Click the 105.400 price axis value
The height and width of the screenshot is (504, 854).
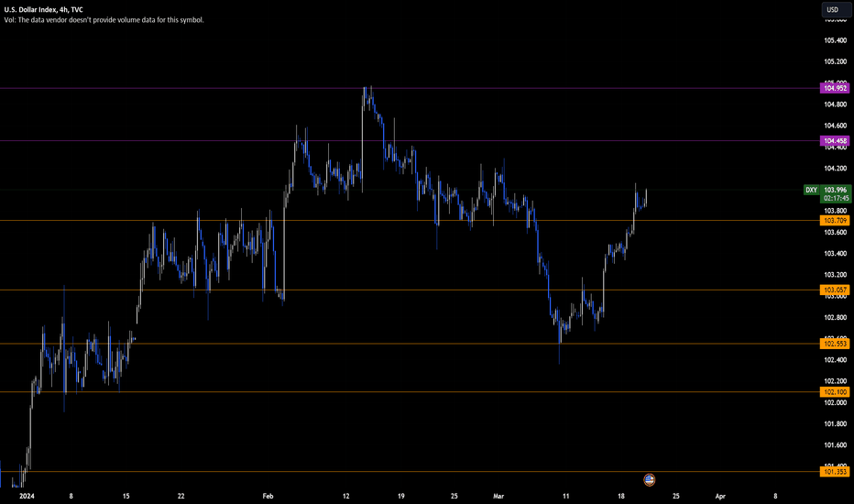click(x=836, y=40)
